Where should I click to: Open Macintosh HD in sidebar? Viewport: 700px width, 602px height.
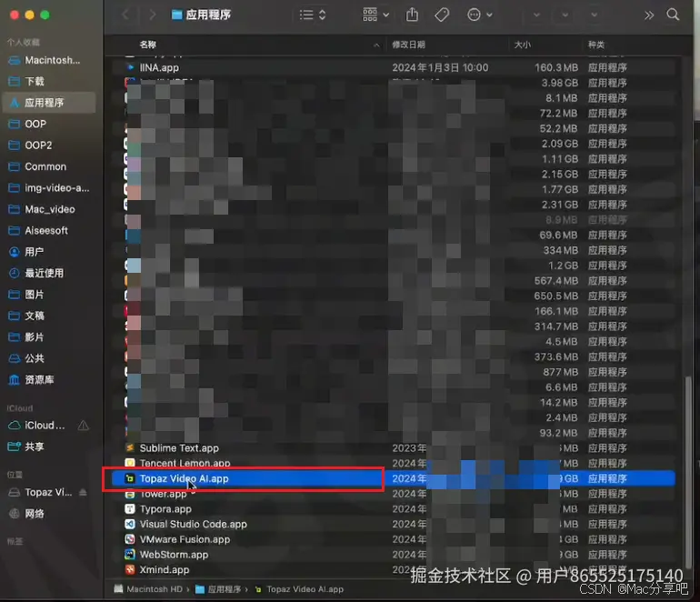pos(49,60)
